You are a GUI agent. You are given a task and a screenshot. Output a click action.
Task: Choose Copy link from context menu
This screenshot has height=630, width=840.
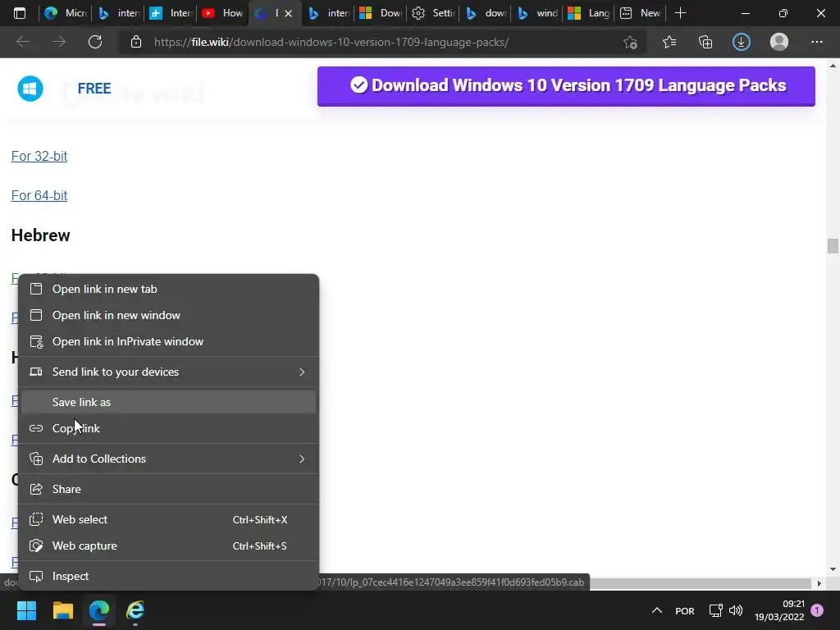pyautogui.click(x=169, y=428)
